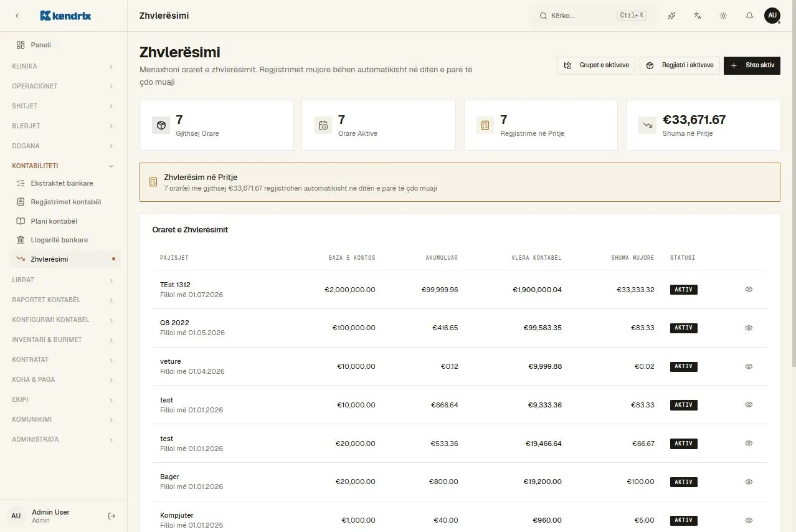The height and width of the screenshot is (532, 796).
Task: Click the logout icon beside Admin User
Action: (112, 516)
